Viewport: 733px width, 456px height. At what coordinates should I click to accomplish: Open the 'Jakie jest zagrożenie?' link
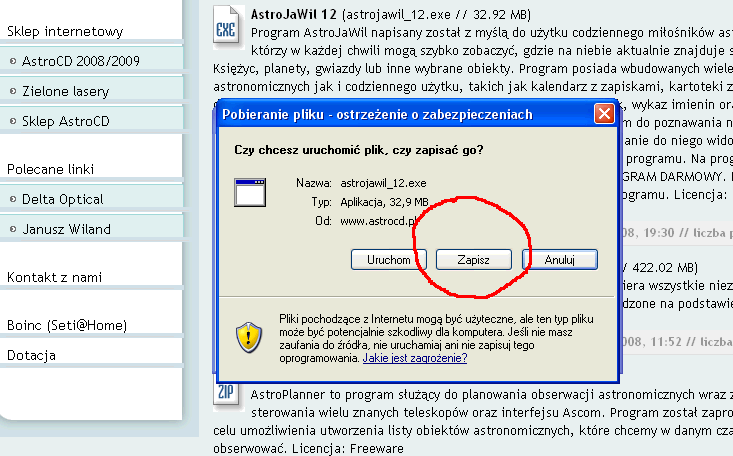[x=415, y=358]
